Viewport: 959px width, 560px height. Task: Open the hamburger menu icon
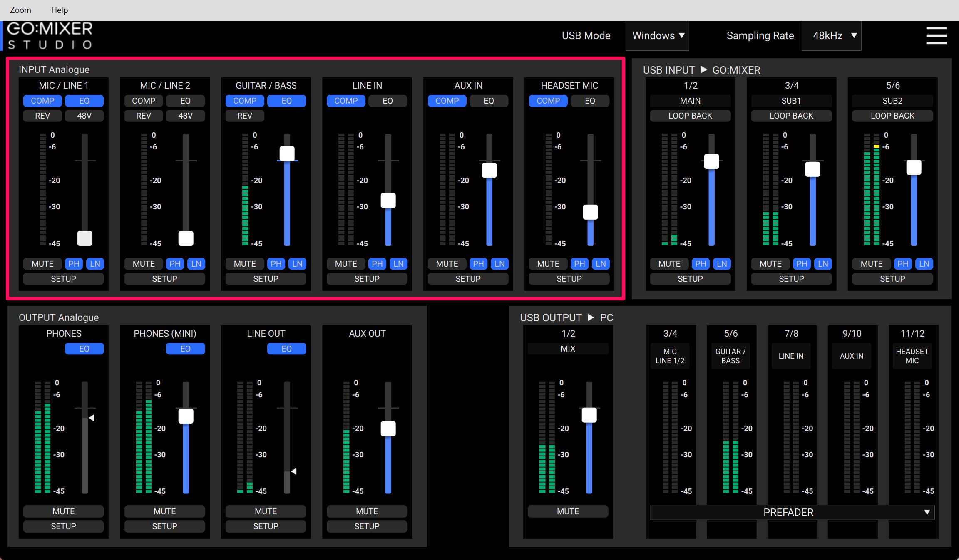936,35
